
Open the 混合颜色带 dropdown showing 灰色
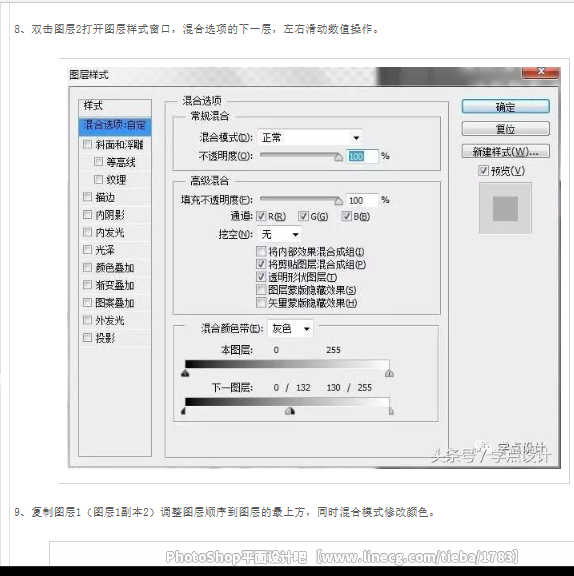click(290, 328)
